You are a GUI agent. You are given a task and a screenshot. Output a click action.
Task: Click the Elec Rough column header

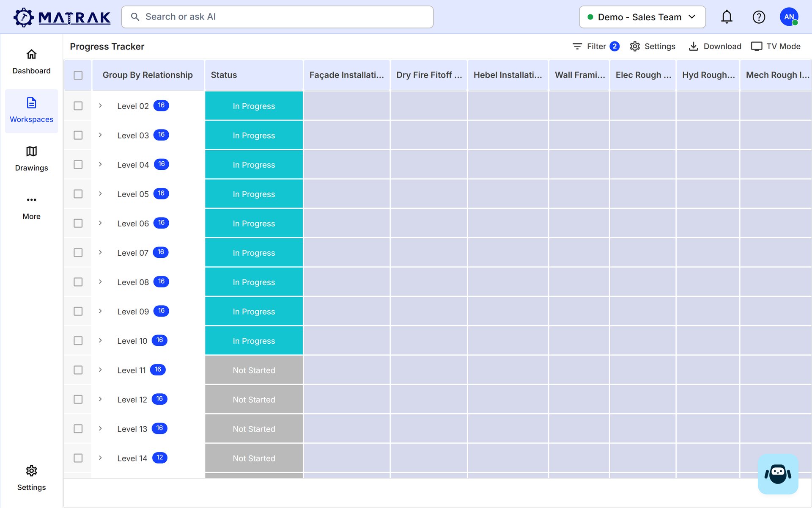[643, 75]
